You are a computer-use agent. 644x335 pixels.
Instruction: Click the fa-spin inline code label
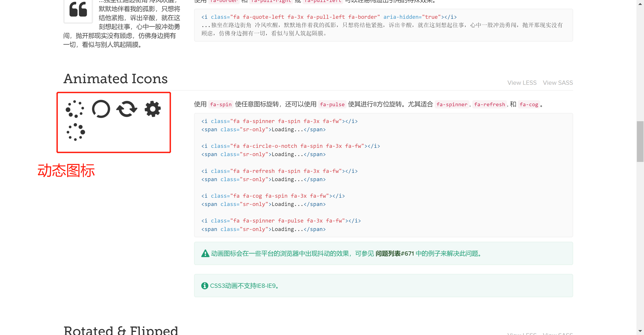[220, 104]
